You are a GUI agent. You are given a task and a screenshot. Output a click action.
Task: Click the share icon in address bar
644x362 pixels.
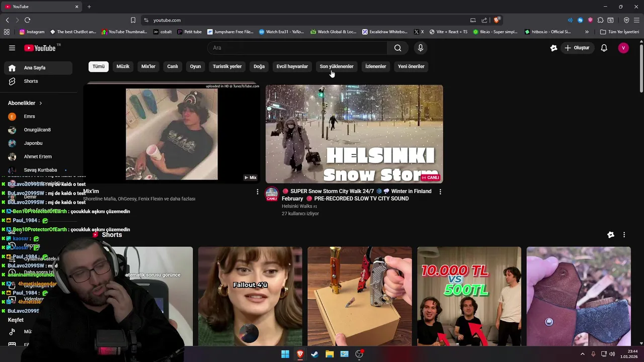point(484,20)
